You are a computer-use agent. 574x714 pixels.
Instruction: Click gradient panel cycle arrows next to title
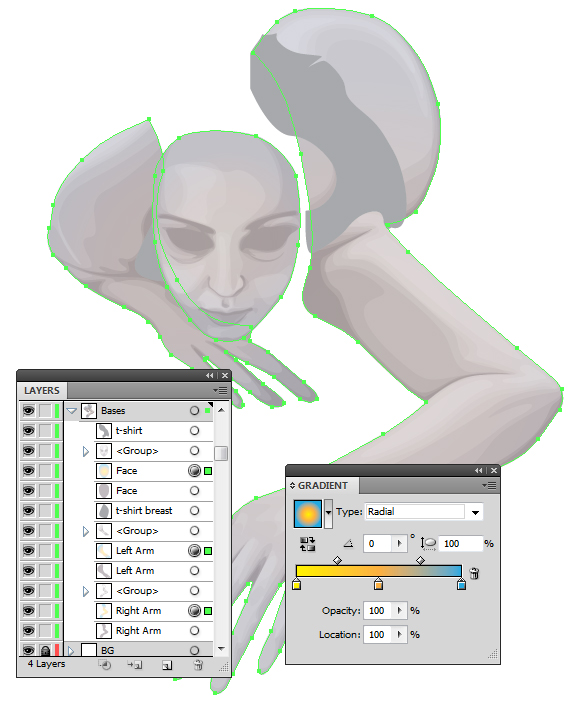tap(292, 486)
